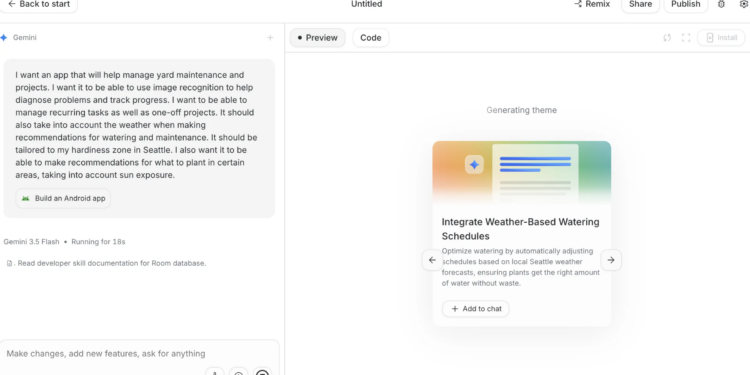Click the Install button
750x375 pixels.
click(721, 38)
